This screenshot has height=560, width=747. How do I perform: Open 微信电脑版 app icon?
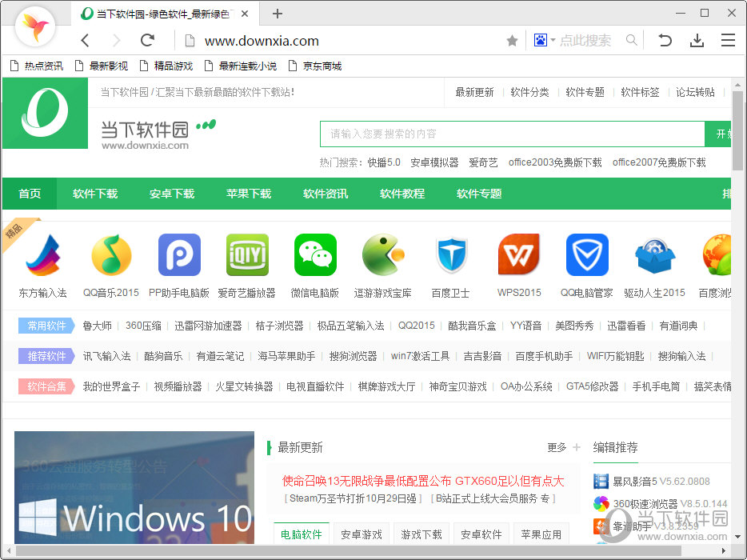315,255
